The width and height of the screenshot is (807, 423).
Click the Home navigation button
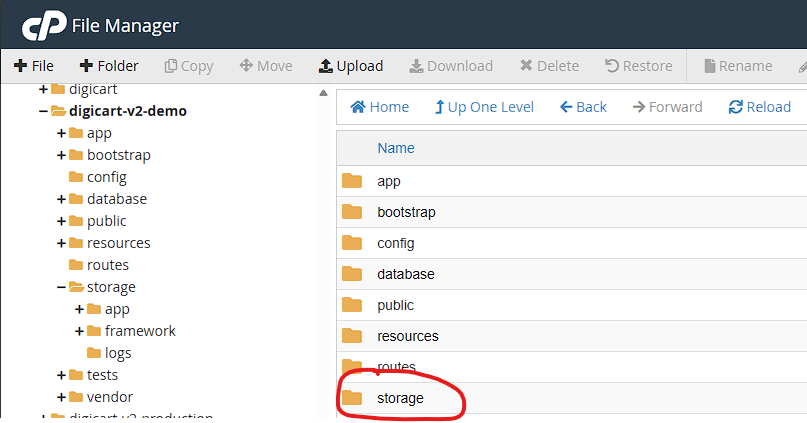[379, 107]
